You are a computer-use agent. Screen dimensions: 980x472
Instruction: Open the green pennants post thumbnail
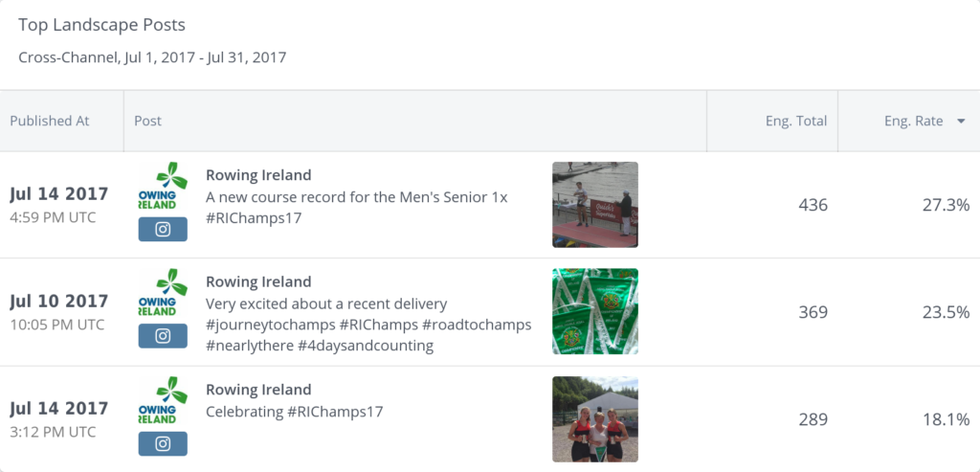594,311
